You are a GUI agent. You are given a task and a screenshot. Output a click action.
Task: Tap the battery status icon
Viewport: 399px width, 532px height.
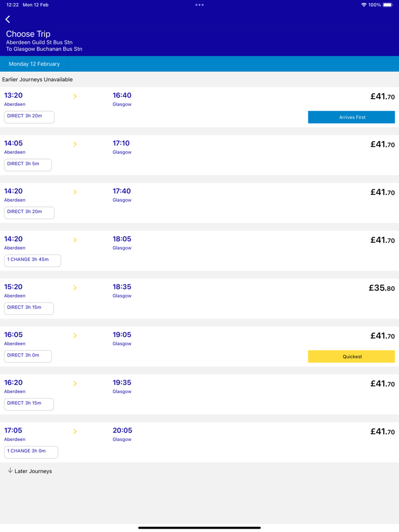tap(388, 5)
